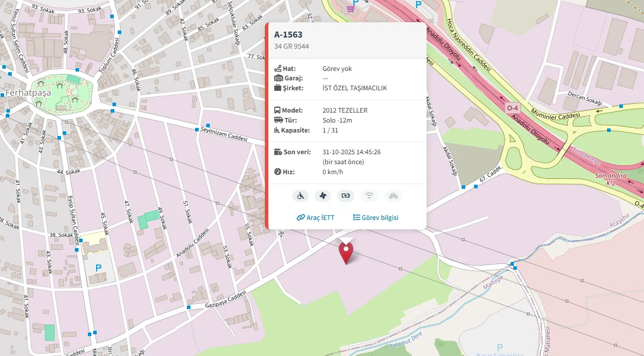Click the vehicle code A-1563 title
The width and height of the screenshot is (644, 356).
tap(288, 35)
